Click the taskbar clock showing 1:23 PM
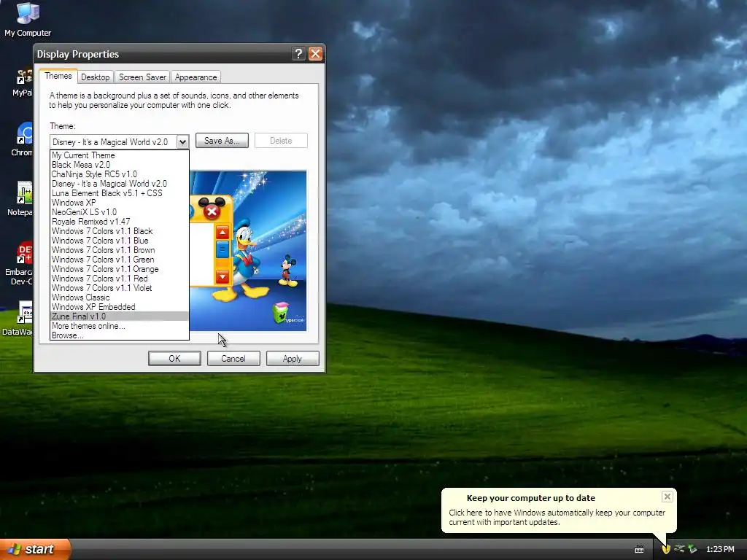Image resolution: width=747 pixels, height=560 pixels. pyautogui.click(x=720, y=549)
